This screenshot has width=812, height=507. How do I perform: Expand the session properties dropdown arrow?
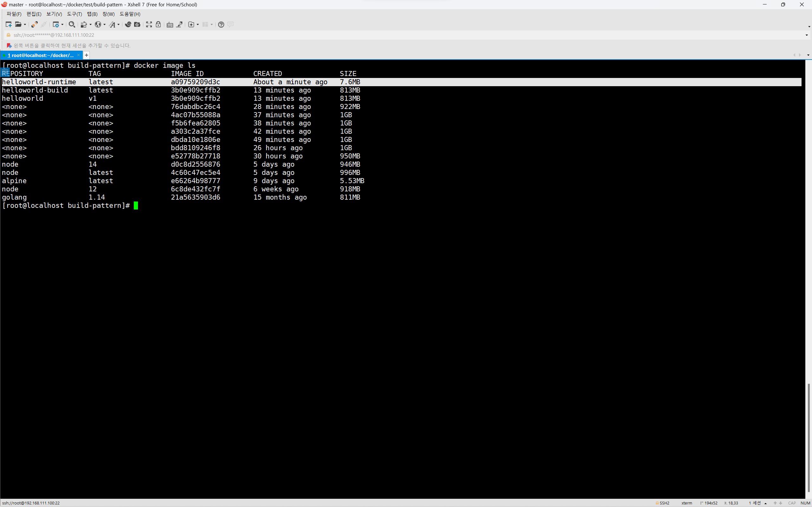pyautogui.click(x=62, y=24)
